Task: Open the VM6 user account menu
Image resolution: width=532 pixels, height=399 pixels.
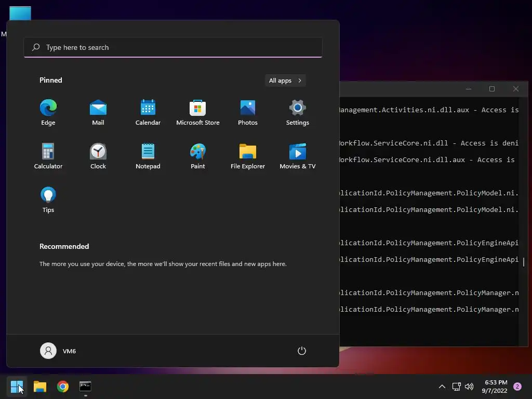Action: (x=58, y=351)
